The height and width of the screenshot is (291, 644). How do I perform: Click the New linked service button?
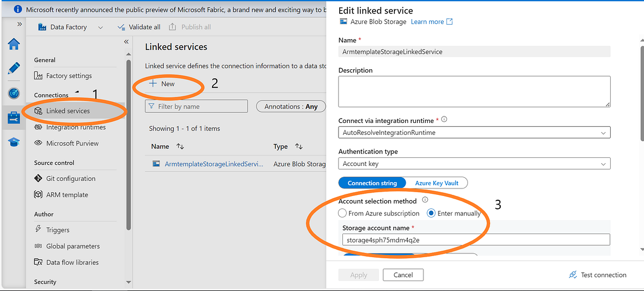pos(162,84)
